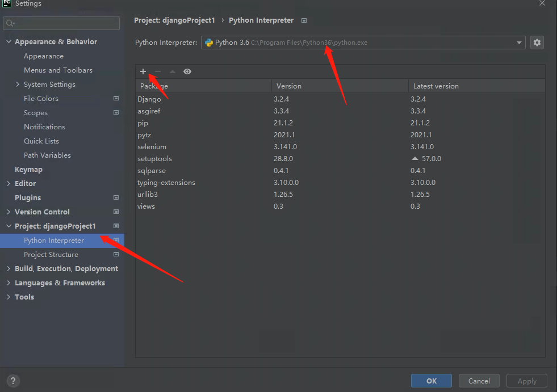Select Appearance in settings tree

coord(44,56)
